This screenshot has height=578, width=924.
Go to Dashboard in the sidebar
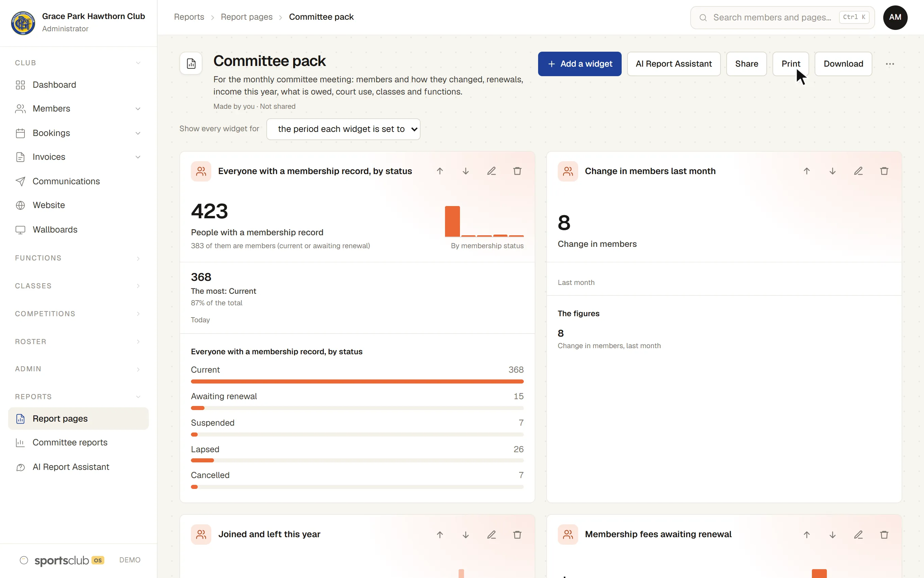tap(78, 85)
